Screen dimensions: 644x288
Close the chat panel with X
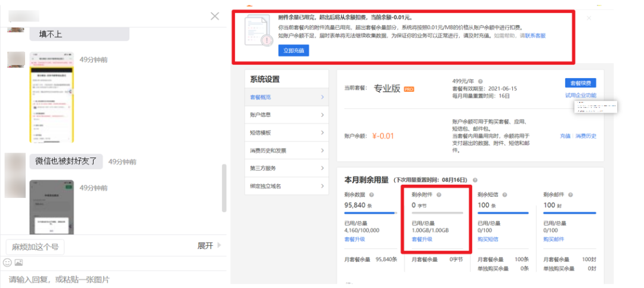point(215,16)
